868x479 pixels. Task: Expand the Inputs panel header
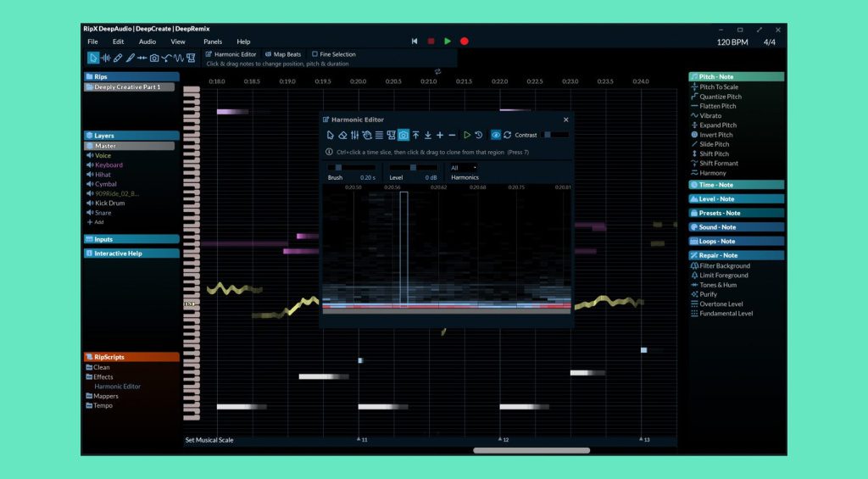click(x=131, y=239)
